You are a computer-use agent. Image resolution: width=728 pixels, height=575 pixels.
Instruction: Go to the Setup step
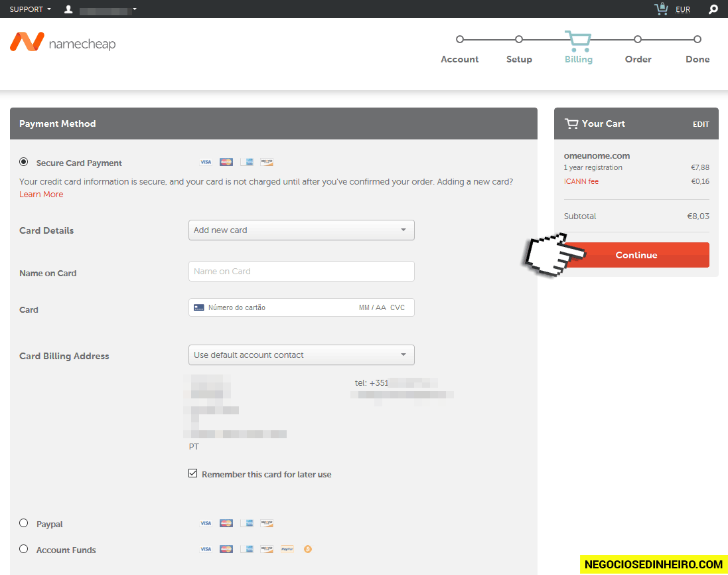(x=519, y=48)
